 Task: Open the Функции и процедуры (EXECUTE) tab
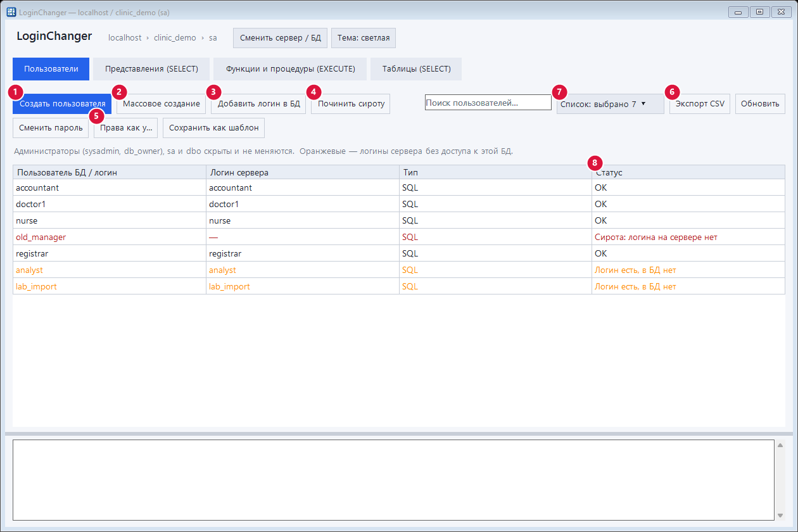coord(290,69)
